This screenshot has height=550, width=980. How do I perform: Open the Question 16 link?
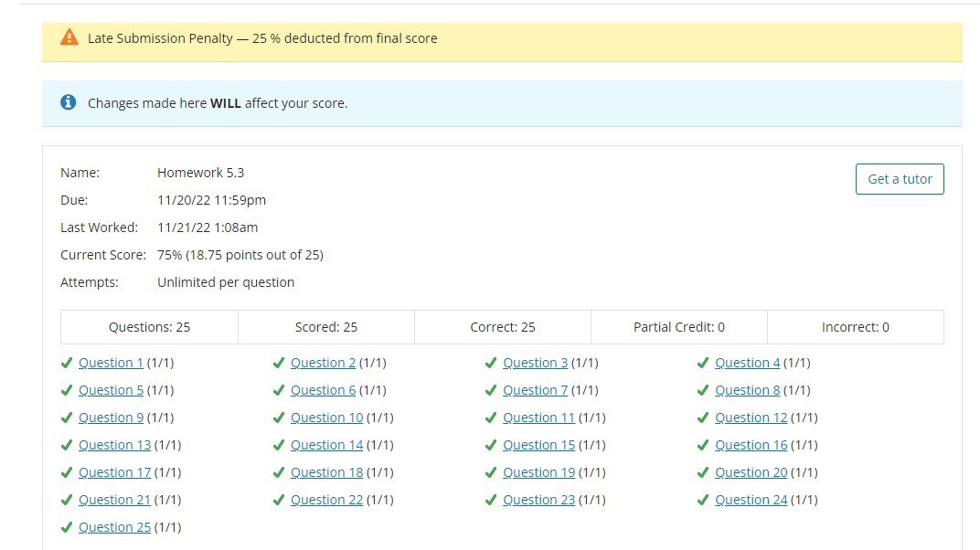click(751, 445)
